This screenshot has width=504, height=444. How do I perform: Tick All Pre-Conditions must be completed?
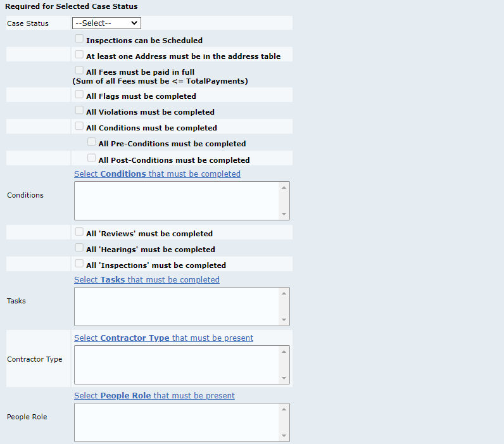tap(91, 142)
